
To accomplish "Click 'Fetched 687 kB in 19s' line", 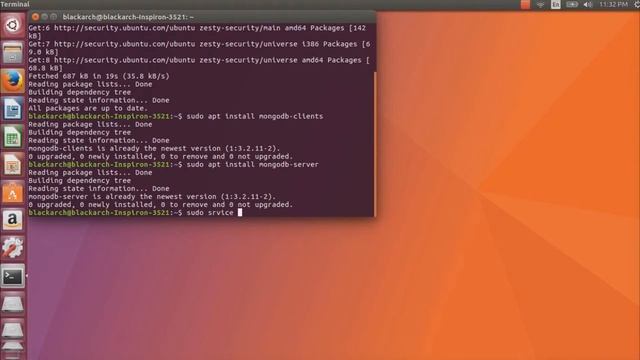I will click(x=99, y=76).
